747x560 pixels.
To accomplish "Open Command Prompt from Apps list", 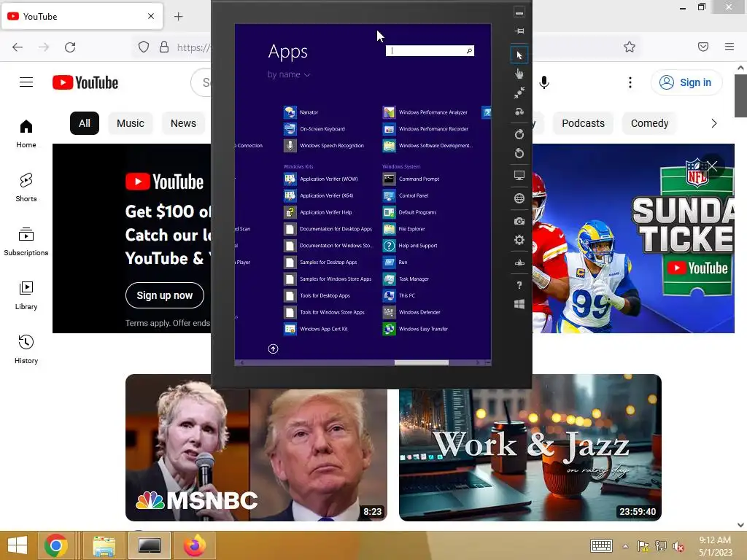I will point(411,179).
